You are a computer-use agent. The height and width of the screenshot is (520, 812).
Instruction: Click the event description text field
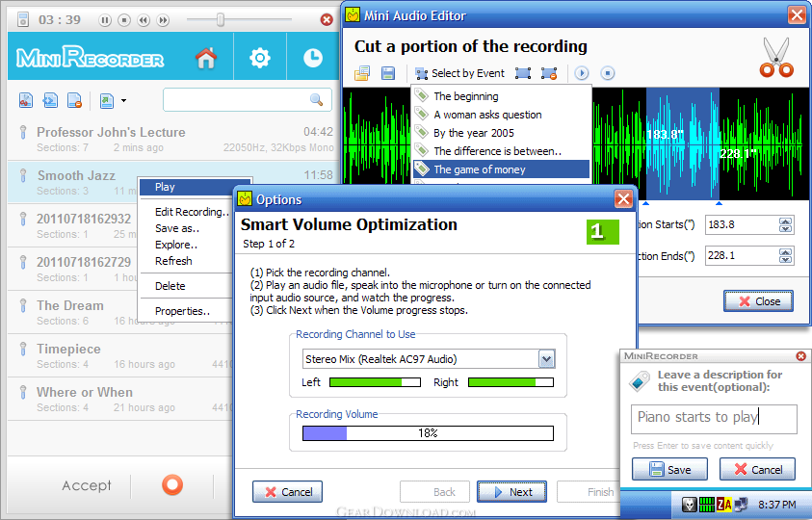click(714, 419)
